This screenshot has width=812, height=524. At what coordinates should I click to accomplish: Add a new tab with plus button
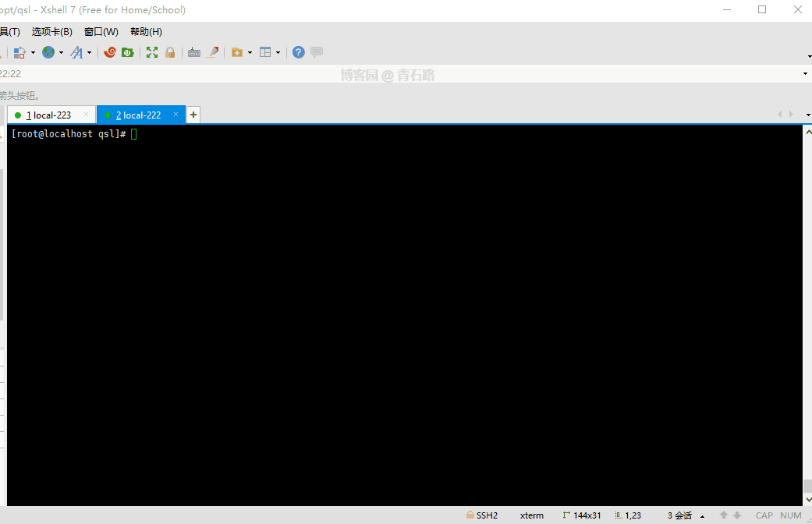193,115
